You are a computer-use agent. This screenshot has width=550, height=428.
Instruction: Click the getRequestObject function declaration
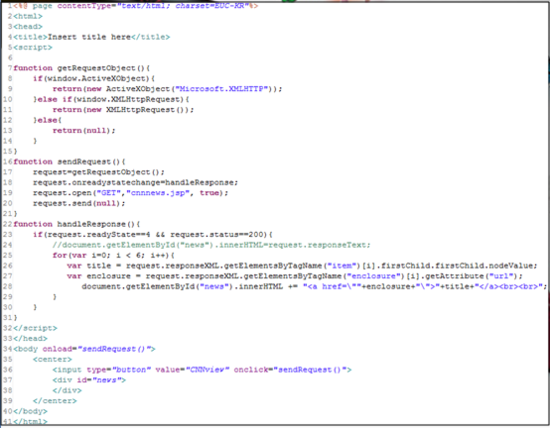pos(82,68)
